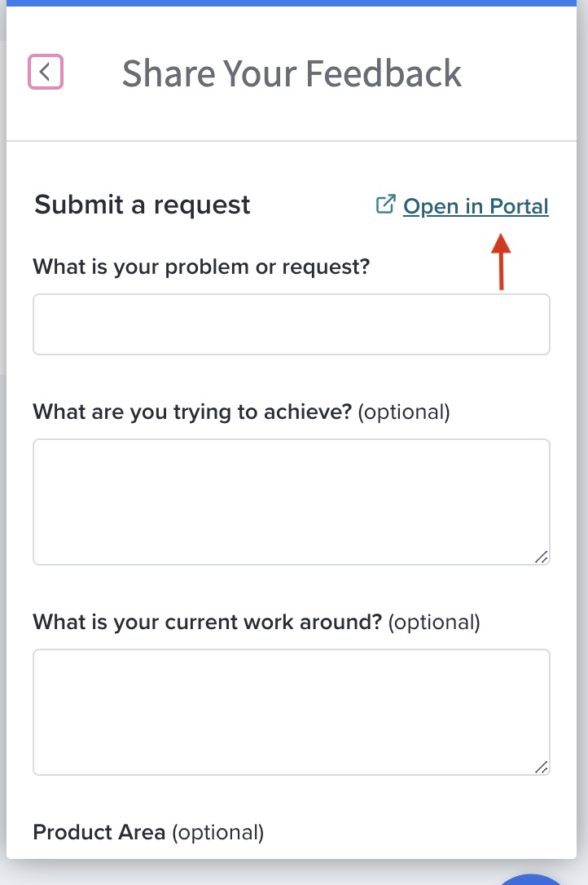Click the blue bar at the panel top
Screen dimensions: 588x885
click(x=292, y=2)
